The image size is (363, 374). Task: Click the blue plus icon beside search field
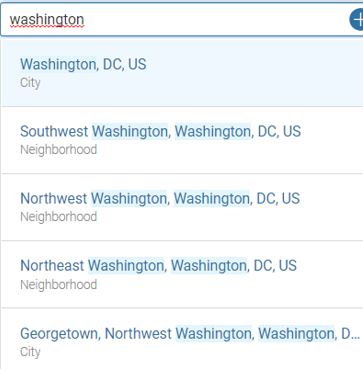tap(357, 20)
